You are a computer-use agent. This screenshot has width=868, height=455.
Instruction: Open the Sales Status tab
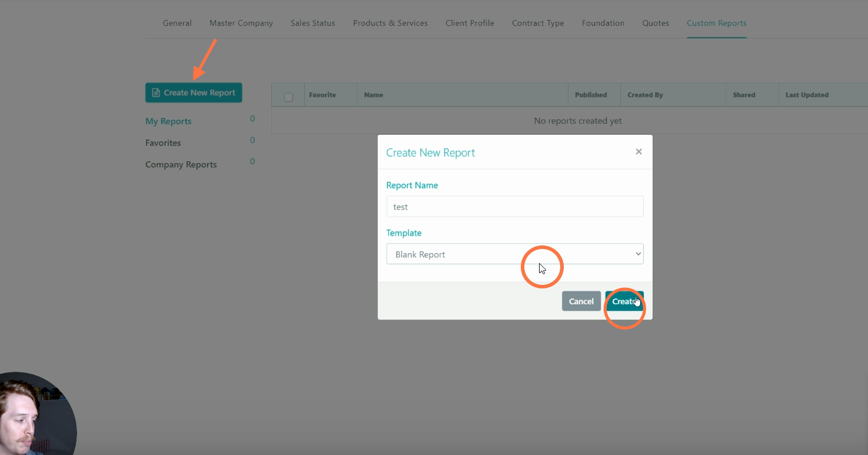(312, 23)
